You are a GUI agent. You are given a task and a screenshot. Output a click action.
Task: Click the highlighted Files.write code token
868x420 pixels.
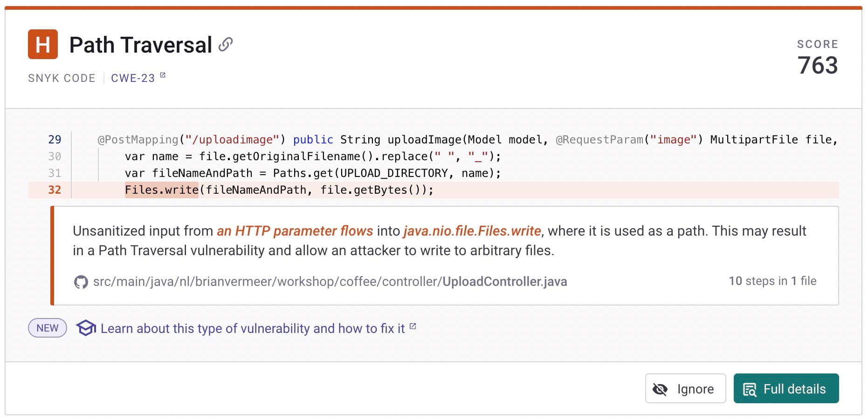pos(161,190)
